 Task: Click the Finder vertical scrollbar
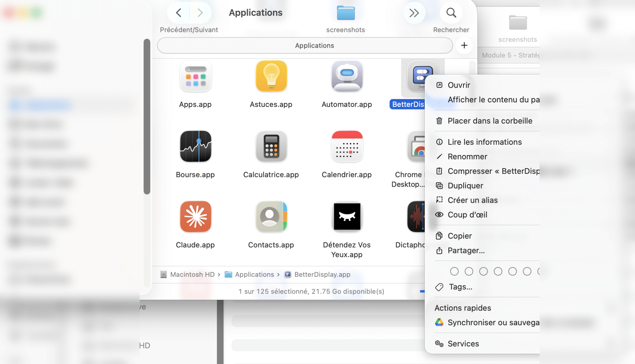[x=147, y=116]
